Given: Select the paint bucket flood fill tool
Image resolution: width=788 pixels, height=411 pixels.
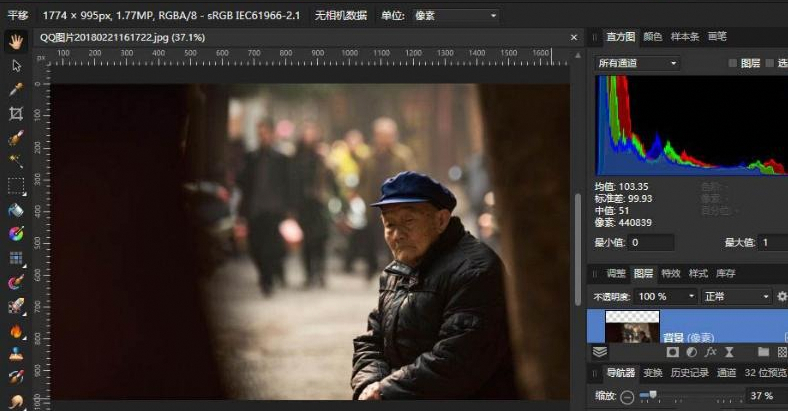Looking at the screenshot, I should pyautogui.click(x=16, y=210).
